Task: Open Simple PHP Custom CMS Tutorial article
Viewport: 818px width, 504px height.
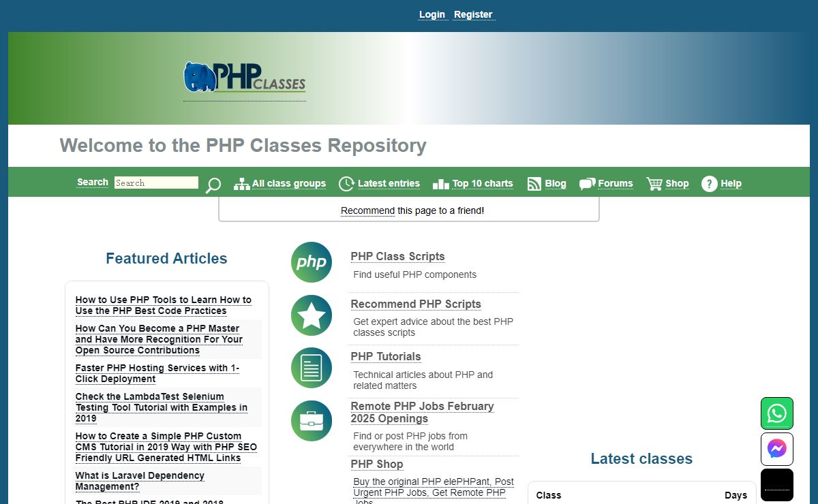Action: coord(166,447)
